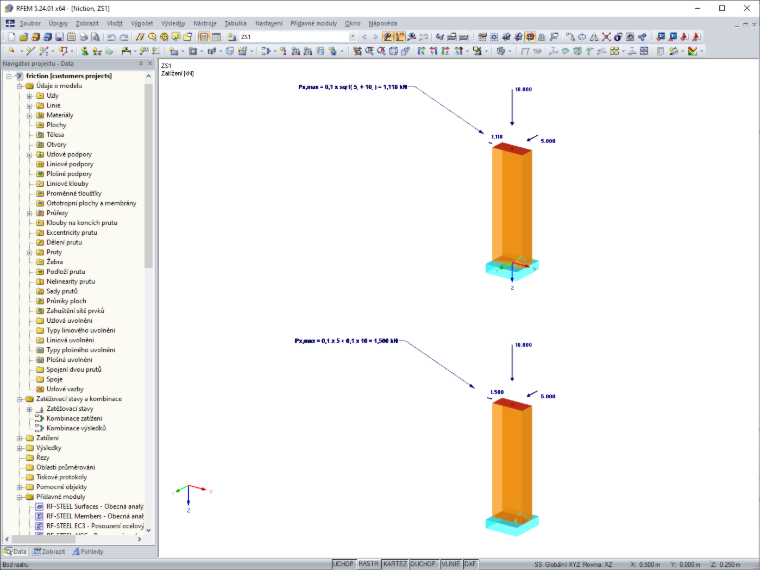
Task: Toggle UCHOP snap in status bar
Action: [x=344, y=564]
